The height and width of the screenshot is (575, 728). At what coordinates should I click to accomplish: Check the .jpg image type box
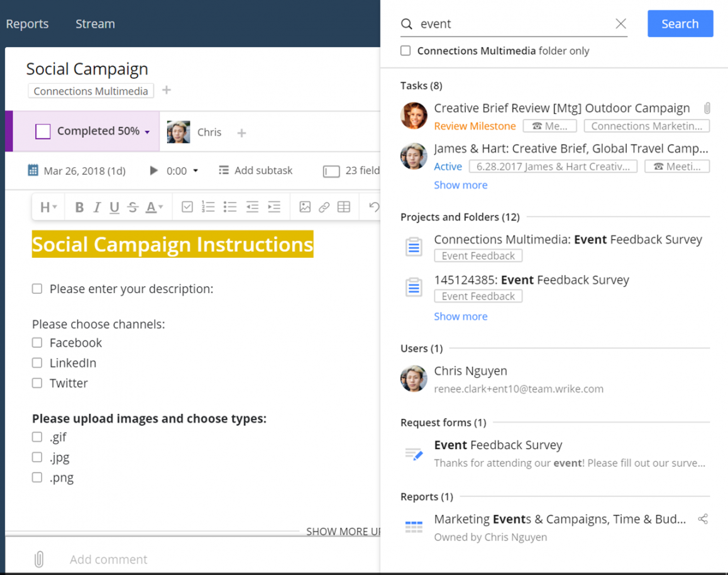tap(37, 457)
